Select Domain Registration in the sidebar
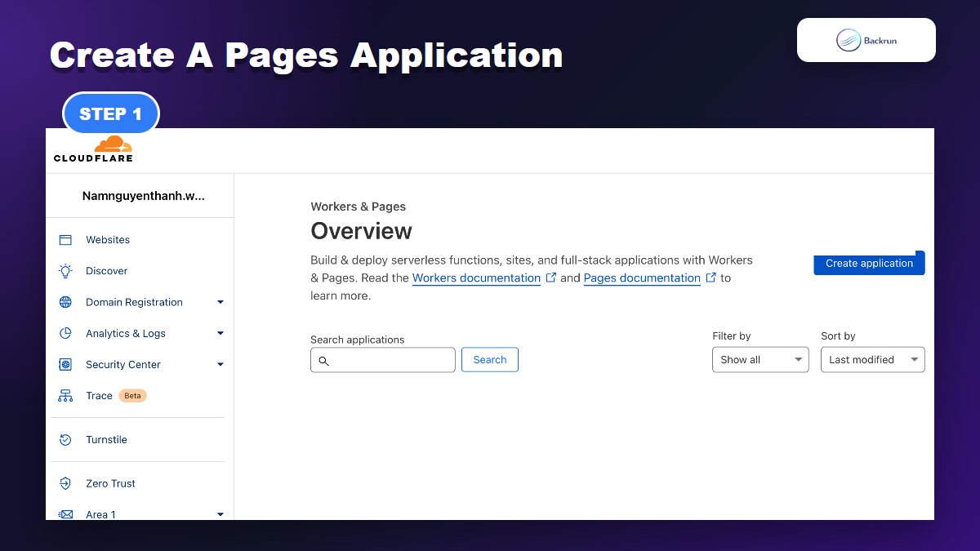 134,302
